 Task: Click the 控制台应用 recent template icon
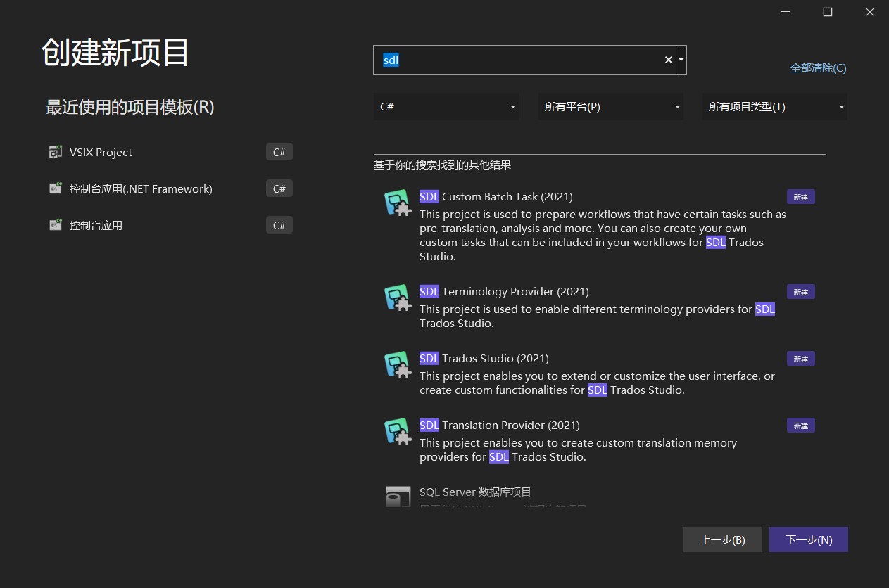pyautogui.click(x=55, y=225)
